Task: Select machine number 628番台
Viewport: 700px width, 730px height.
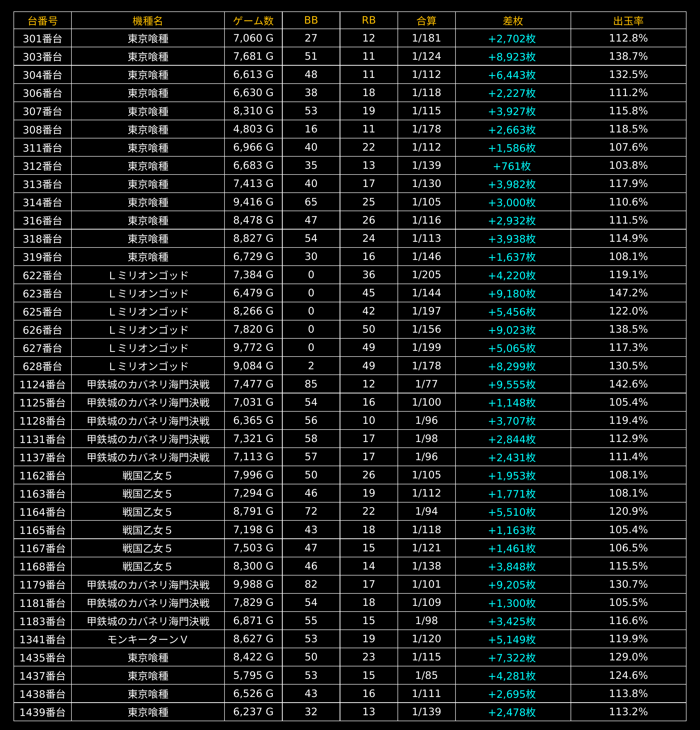Action: pos(43,366)
